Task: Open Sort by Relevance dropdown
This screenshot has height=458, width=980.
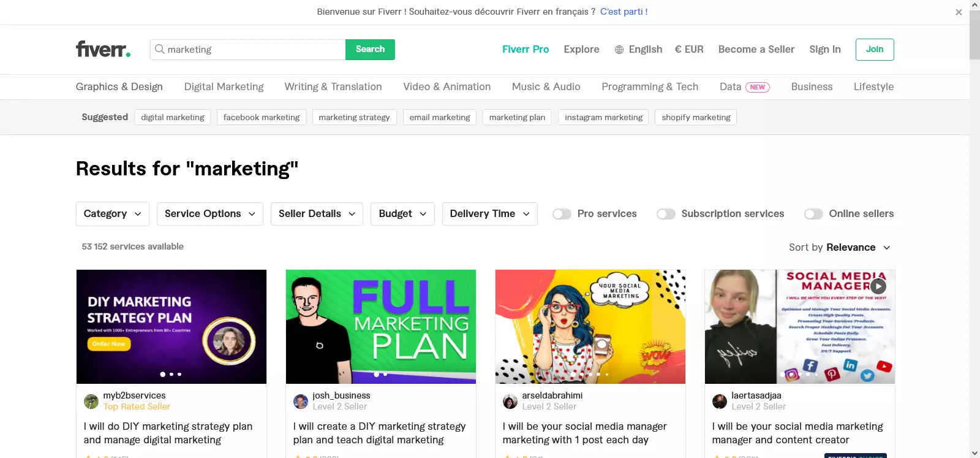Action: coord(839,248)
